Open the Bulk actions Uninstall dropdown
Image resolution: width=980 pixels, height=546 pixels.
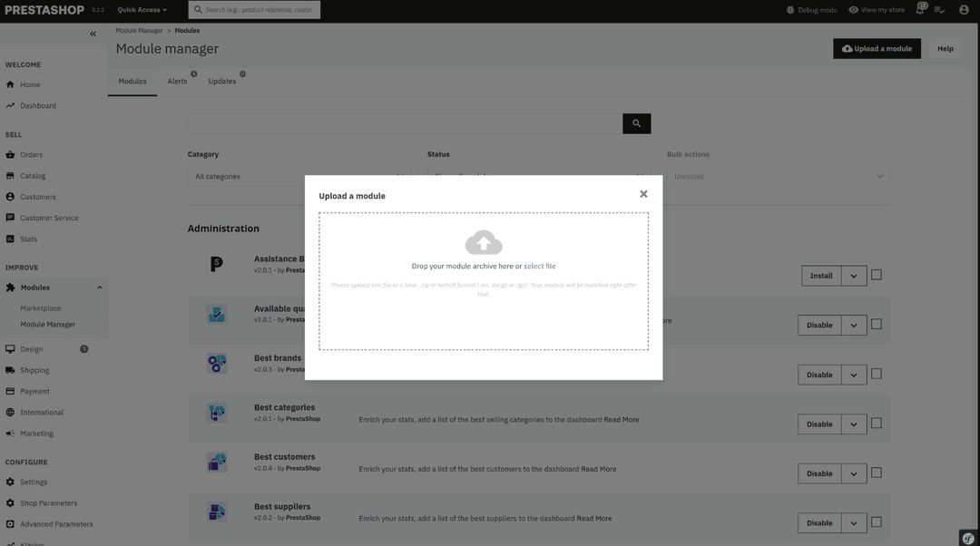coord(778,176)
